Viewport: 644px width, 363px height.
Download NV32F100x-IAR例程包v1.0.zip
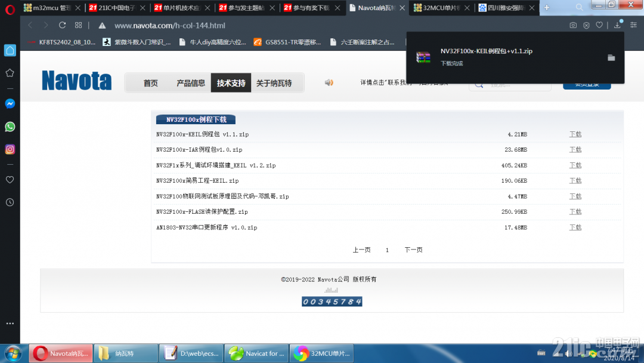[x=575, y=150]
